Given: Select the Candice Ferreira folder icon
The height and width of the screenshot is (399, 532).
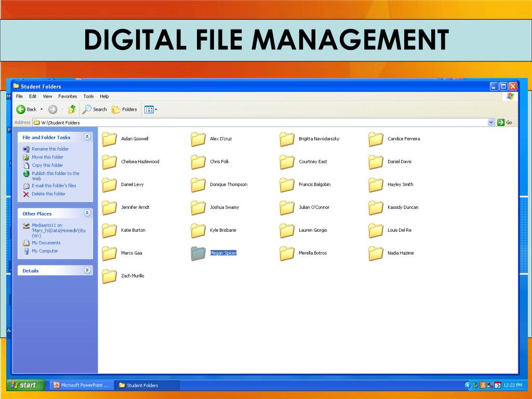Looking at the screenshot, I should 376,139.
